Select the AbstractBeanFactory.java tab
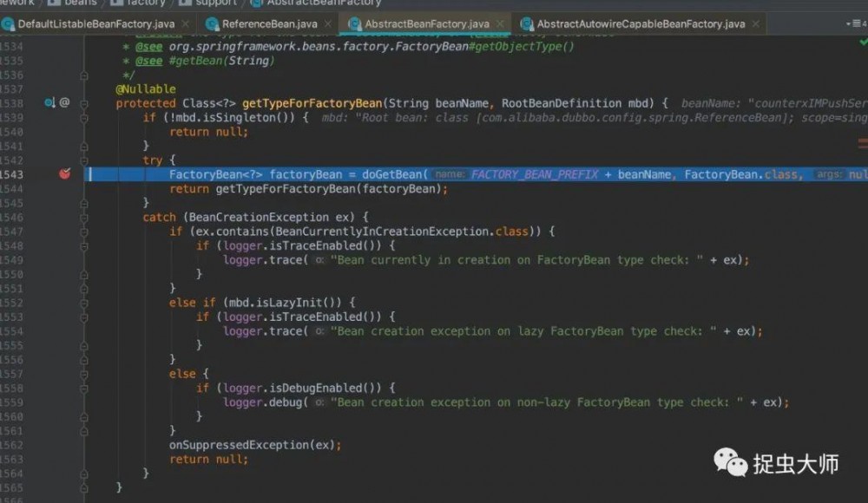 pyautogui.click(x=427, y=23)
